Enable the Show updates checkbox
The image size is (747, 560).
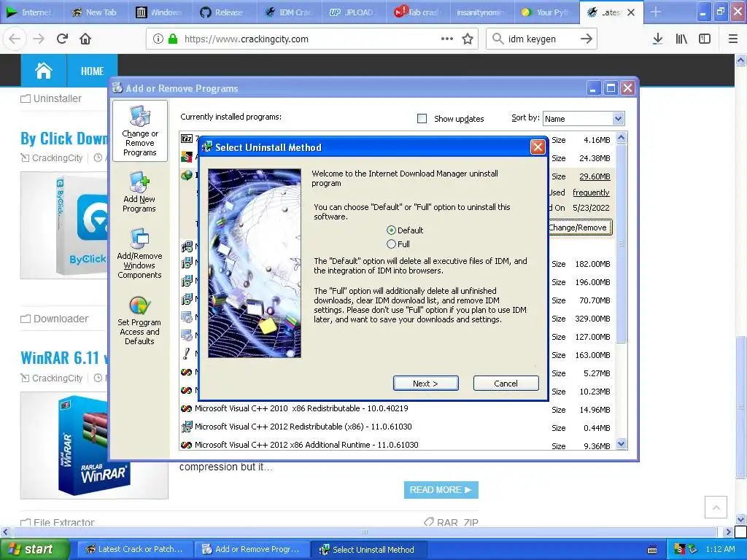pos(422,119)
